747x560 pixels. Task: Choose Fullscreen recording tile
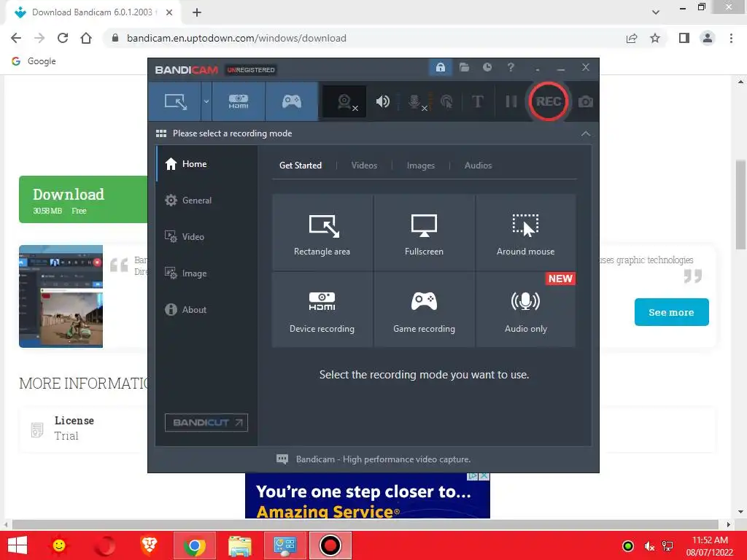coord(424,233)
